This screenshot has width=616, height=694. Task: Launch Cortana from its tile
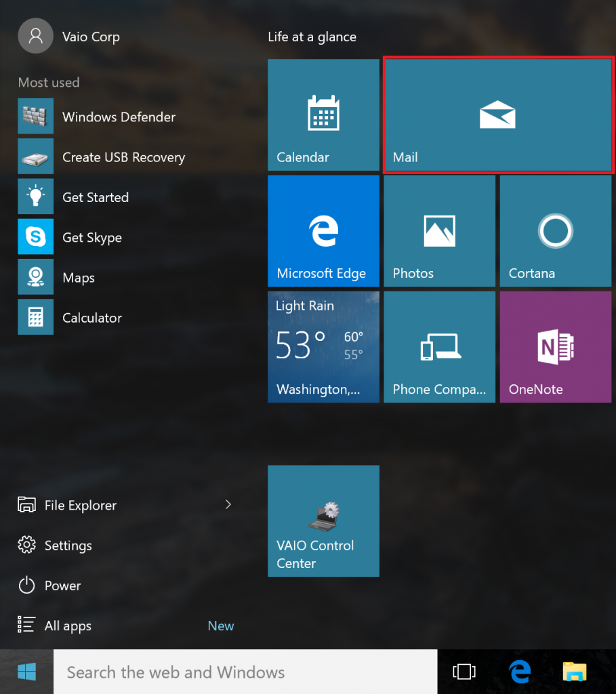tap(555, 230)
